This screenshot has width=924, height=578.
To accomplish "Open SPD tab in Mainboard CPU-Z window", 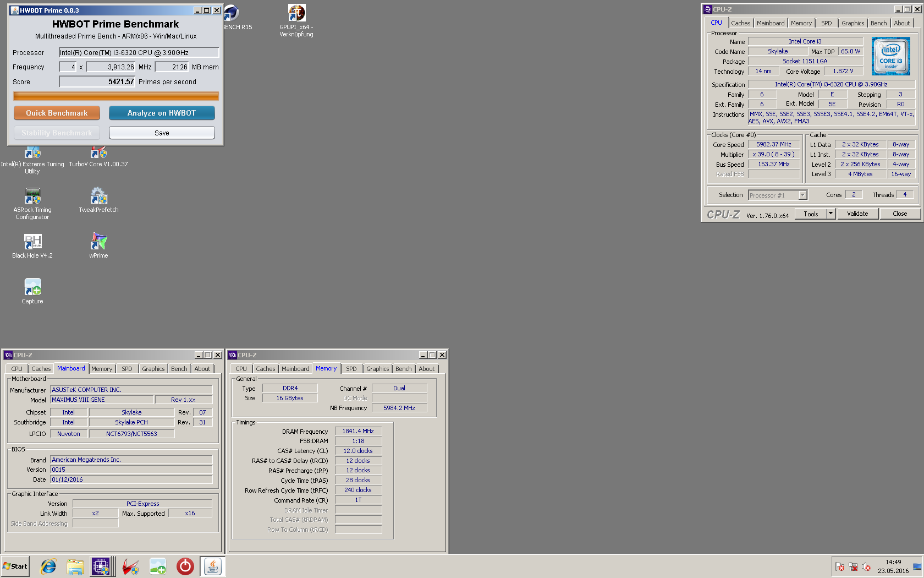I will pyautogui.click(x=127, y=369).
